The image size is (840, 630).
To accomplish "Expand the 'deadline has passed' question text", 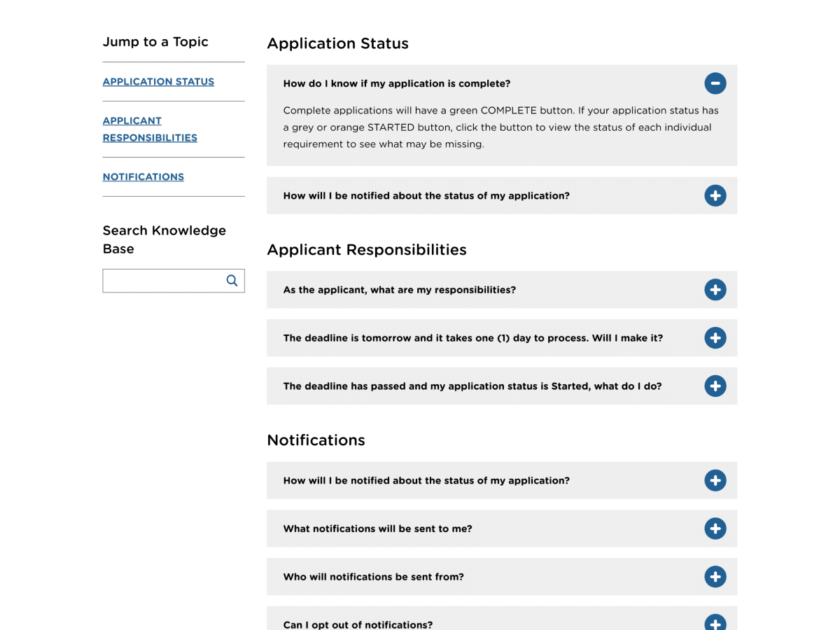I will [x=472, y=386].
